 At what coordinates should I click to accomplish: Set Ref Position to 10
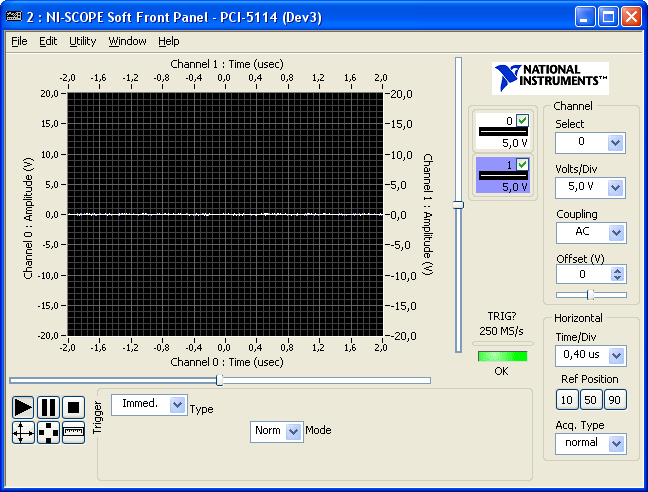567,400
